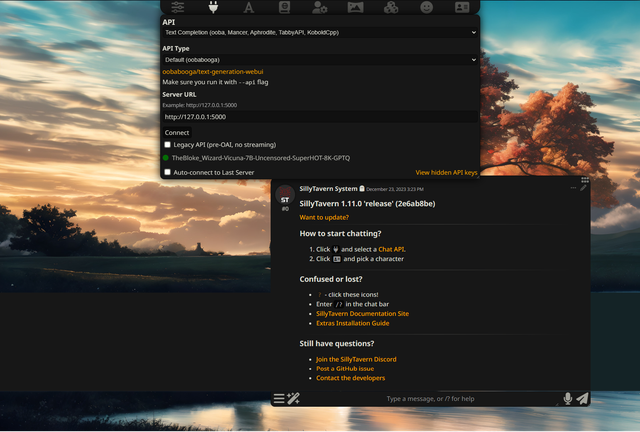Click the SillyTavern System ST avatar
Screen dimensions: 640x432
pos(285,195)
